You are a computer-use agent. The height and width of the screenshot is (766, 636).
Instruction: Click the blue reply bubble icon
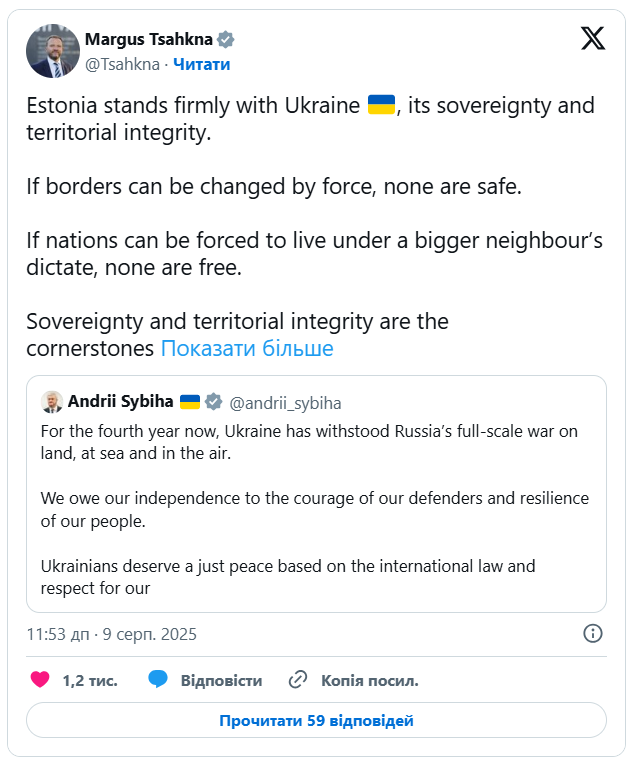pyautogui.click(x=158, y=680)
